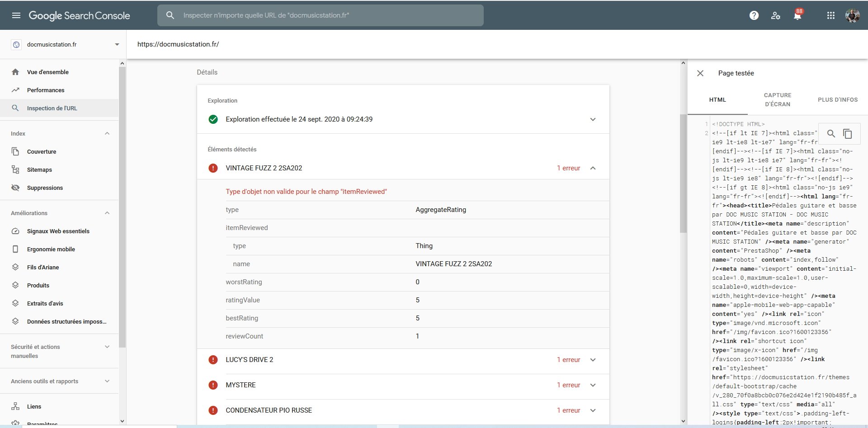Image resolution: width=868 pixels, height=428 pixels.
Task: Open the hamburger main menu
Action: [x=16, y=15]
